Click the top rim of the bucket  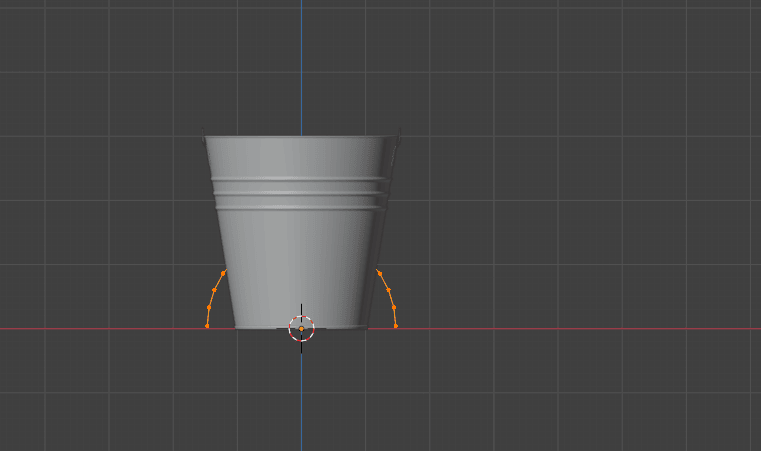click(300, 137)
